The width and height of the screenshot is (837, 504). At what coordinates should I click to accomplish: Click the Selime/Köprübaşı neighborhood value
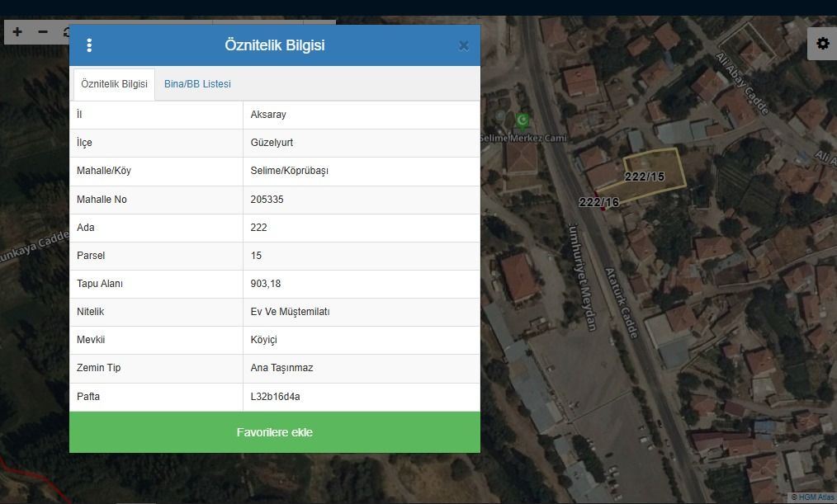(289, 171)
